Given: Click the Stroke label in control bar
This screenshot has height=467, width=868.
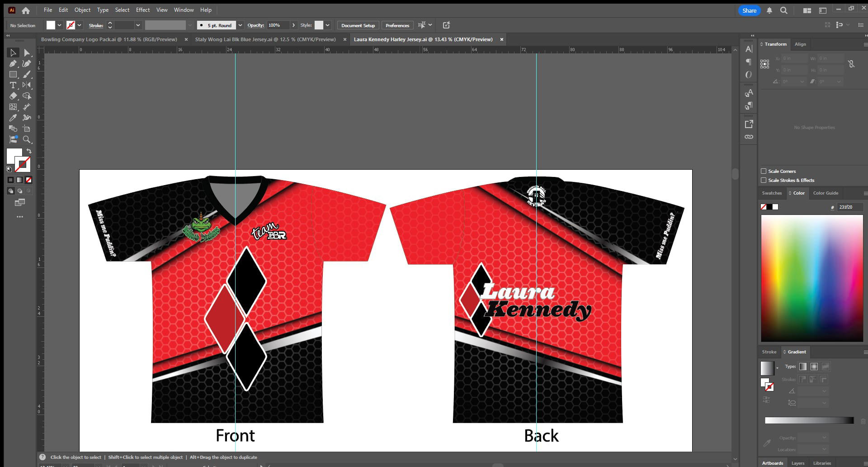Looking at the screenshot, I should [96, 26].
